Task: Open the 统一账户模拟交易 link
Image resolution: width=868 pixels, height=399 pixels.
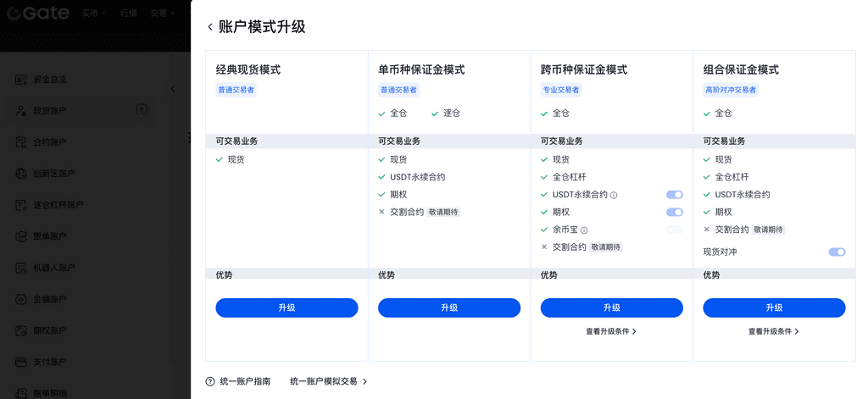Action: pos(328,382)
